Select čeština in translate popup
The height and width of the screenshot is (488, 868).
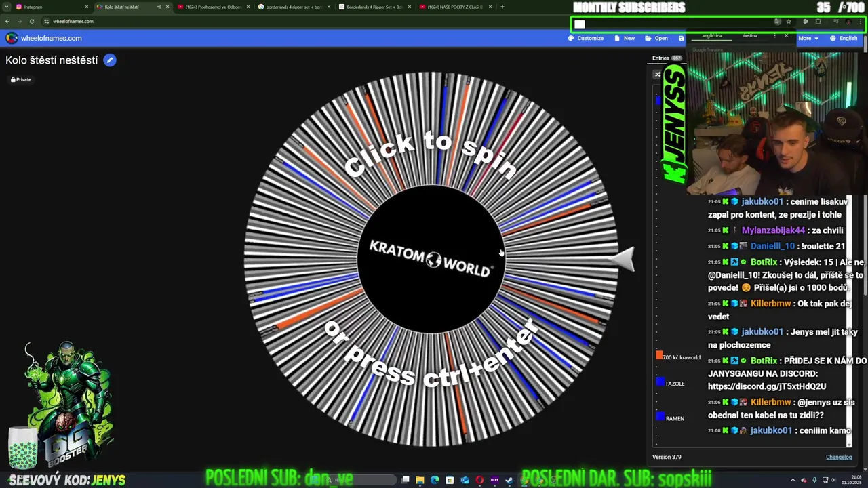[750, 35]
